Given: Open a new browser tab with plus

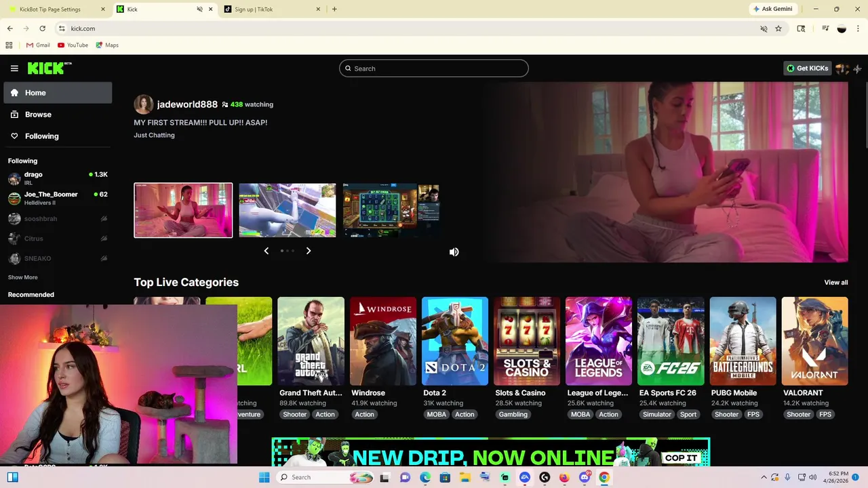Looking at the screenshot, I should coord(334,9).
